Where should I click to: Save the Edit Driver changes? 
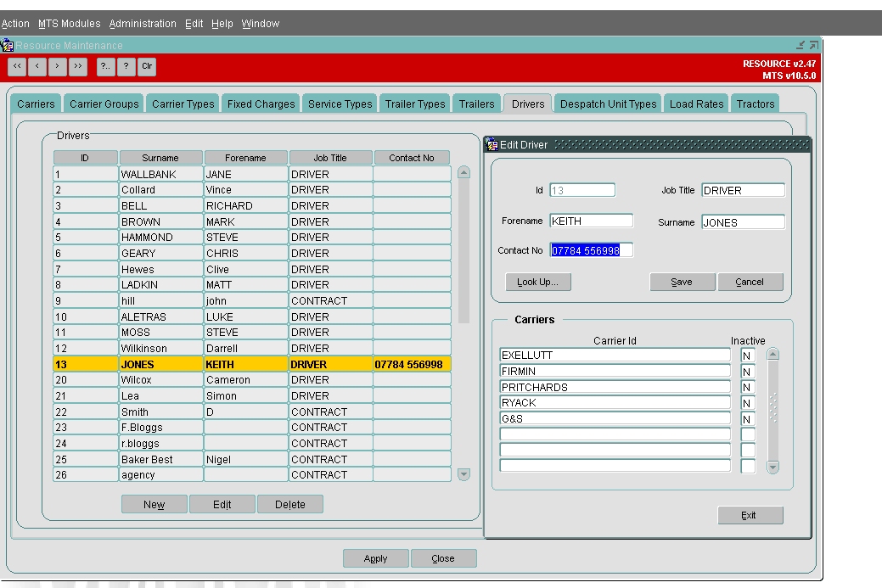(682, 282)
